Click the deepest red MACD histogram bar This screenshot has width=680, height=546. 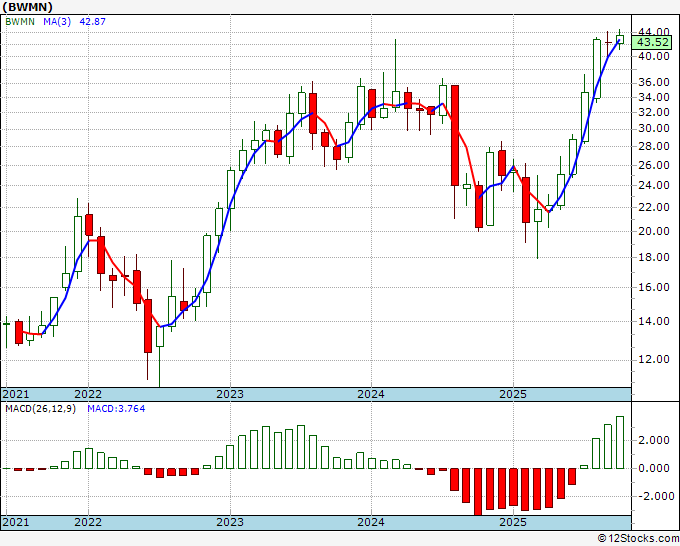[x=478, y=492]
